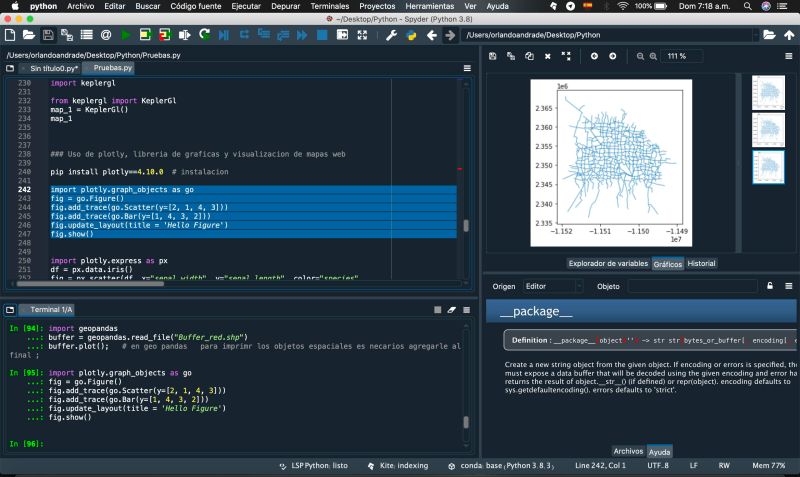Toggle the Help pane lock icon
Screen dimensions: 800x477
click(x=770, y=286)
